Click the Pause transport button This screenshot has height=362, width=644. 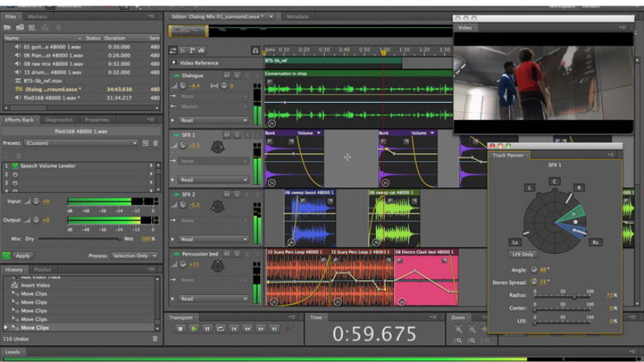click(x=207, y=329)
